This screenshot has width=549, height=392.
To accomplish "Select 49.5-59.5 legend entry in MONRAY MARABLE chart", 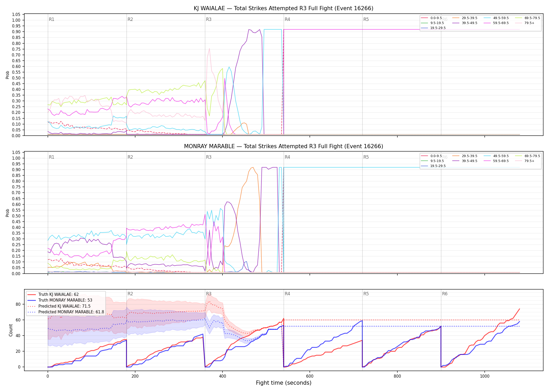I will [x=496, y=156].
